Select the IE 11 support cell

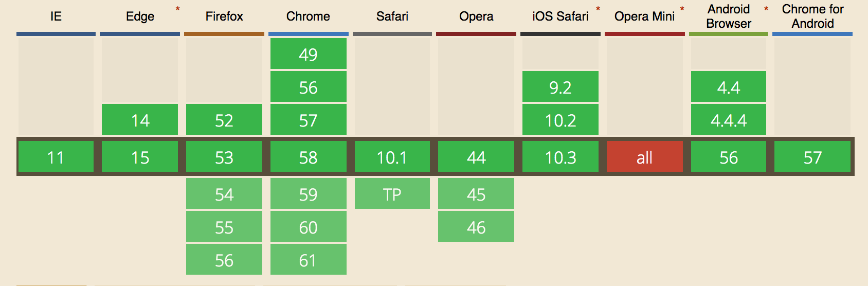pos(56,157)
